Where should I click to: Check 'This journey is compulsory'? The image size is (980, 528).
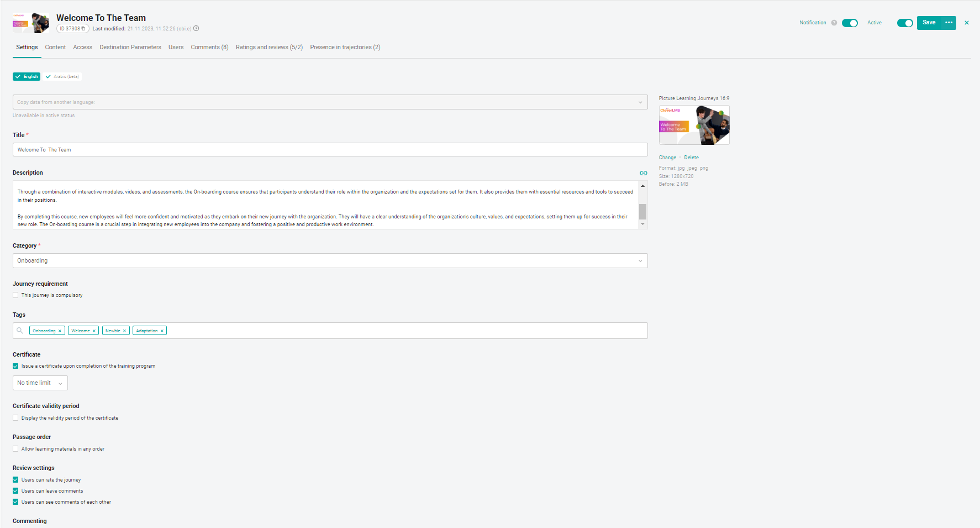[x=15, y=295]
